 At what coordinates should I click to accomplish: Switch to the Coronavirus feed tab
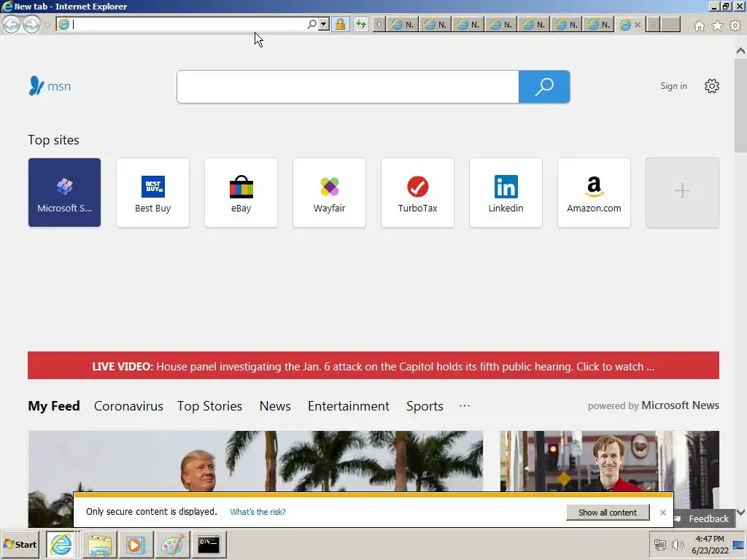pos(128,406)
